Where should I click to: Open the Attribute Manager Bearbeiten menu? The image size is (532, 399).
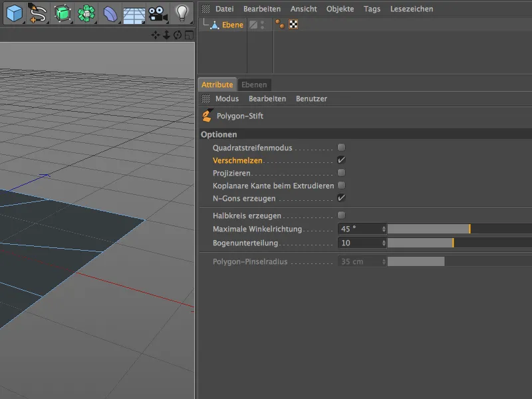point(267,98)
